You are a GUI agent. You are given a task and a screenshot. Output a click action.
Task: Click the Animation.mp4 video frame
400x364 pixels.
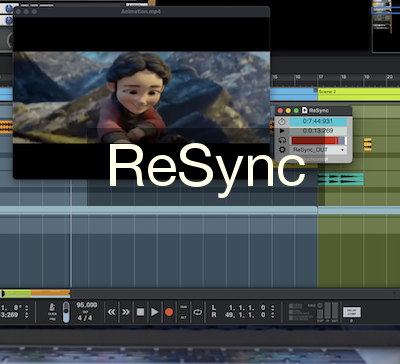(141, 97)
